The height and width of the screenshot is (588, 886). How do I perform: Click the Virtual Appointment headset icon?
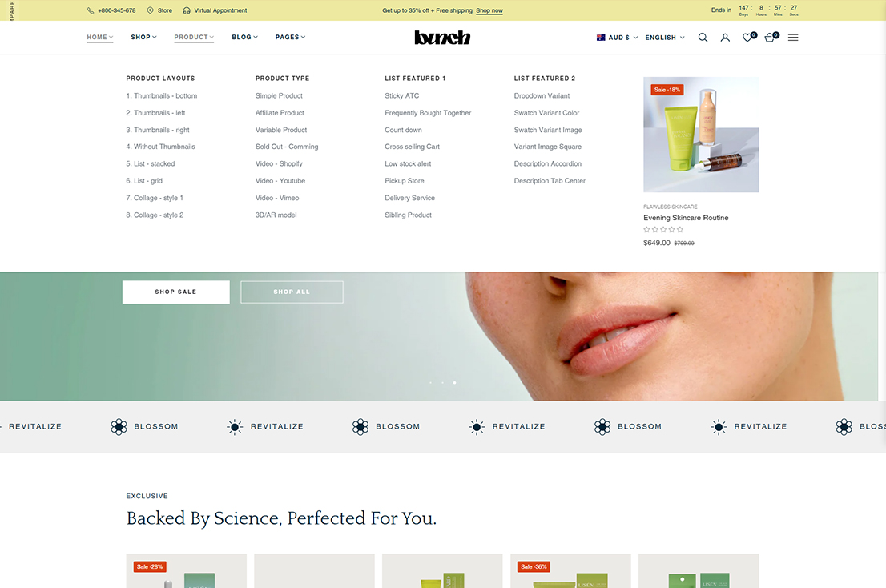tap(187, 10)
